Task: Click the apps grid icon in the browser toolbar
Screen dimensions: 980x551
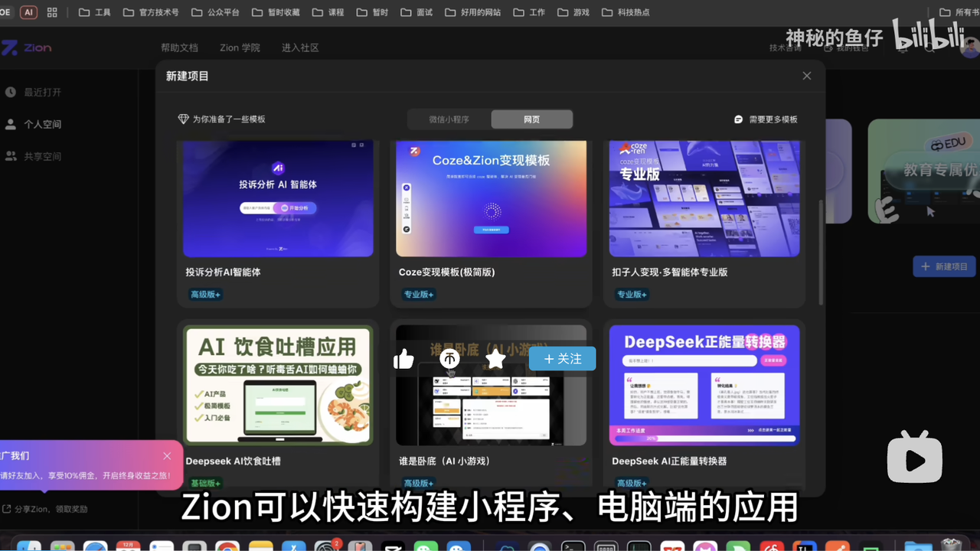Action: [x=51, y=11]
